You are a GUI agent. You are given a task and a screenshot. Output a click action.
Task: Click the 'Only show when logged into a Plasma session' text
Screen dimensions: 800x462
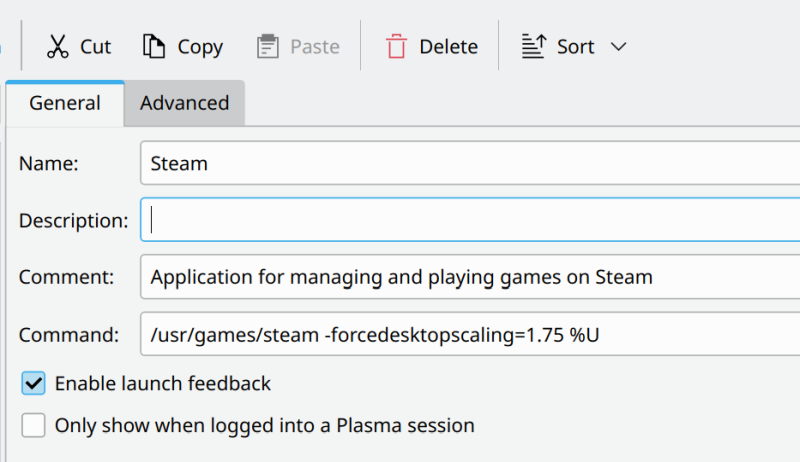pyautogui.click(x=264, y=425)
